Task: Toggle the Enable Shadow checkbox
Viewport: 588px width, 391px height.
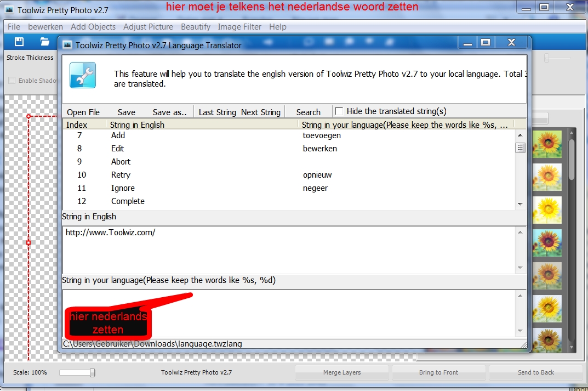Action: click(12, 80)
